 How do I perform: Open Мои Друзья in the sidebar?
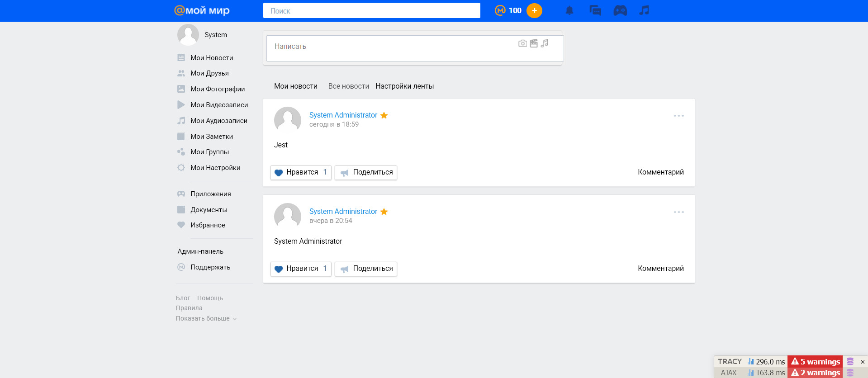point(209,73)
